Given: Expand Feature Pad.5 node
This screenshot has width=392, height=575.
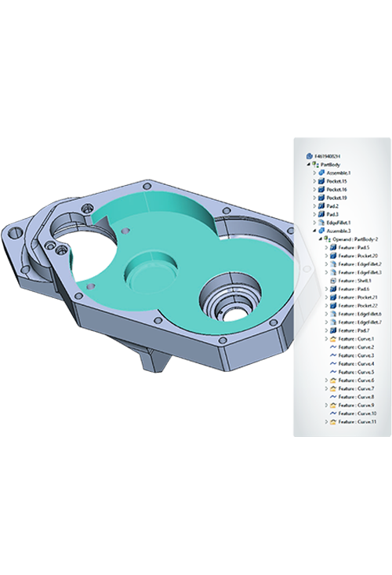Looking at the screenshot, I should pos(326,248).
